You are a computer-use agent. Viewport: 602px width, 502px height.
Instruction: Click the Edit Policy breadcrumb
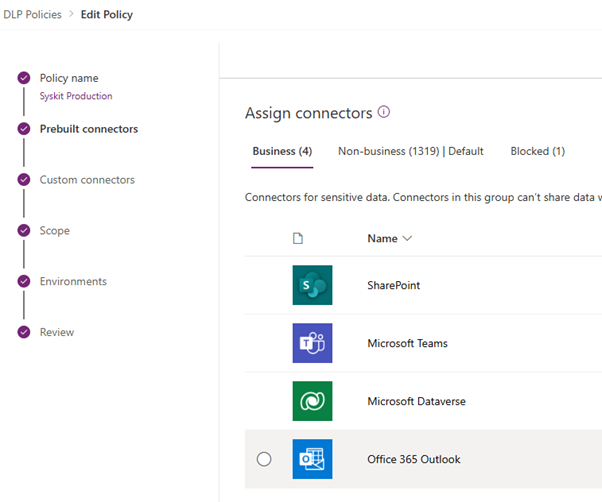click(107, 15)
